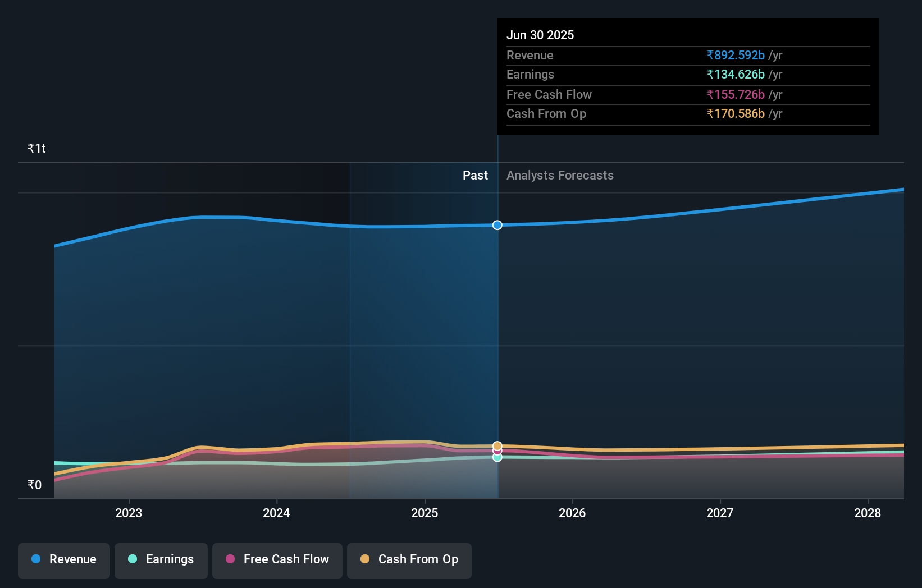This screenshot has height=588, width=922.
Task: Click the ₹1t y-axis label
Action: click(x=36, y=148)
